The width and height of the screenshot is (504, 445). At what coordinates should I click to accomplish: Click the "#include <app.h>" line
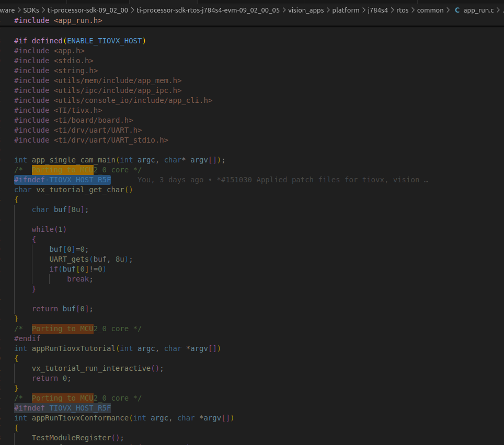(x=50, y=51)
